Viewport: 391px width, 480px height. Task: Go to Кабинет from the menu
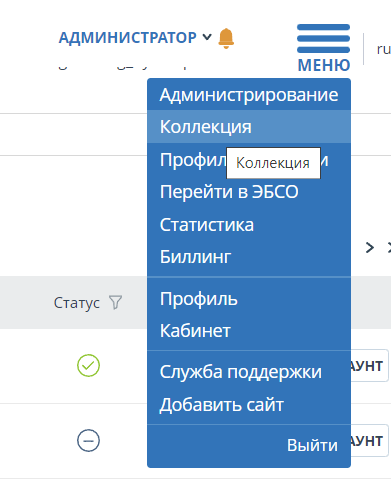point(249,331)
